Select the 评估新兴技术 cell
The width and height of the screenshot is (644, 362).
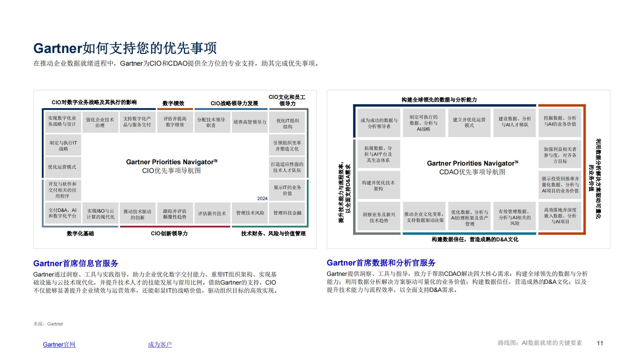212,214
